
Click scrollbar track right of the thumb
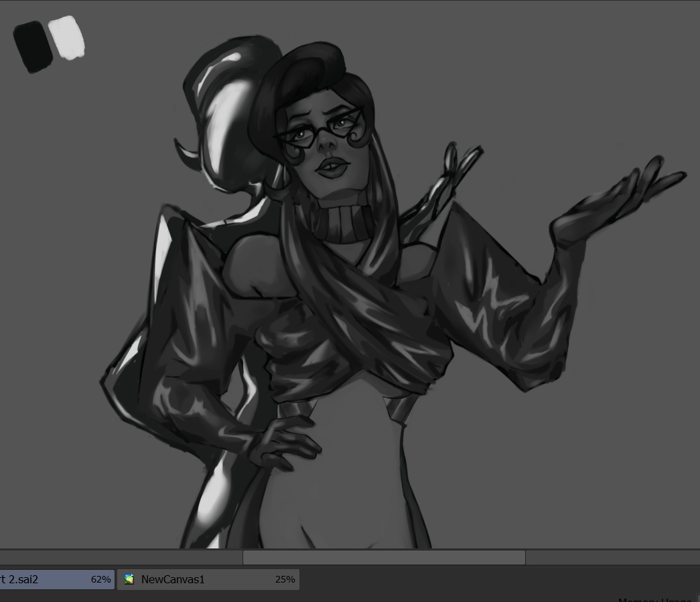coord(610,557)
